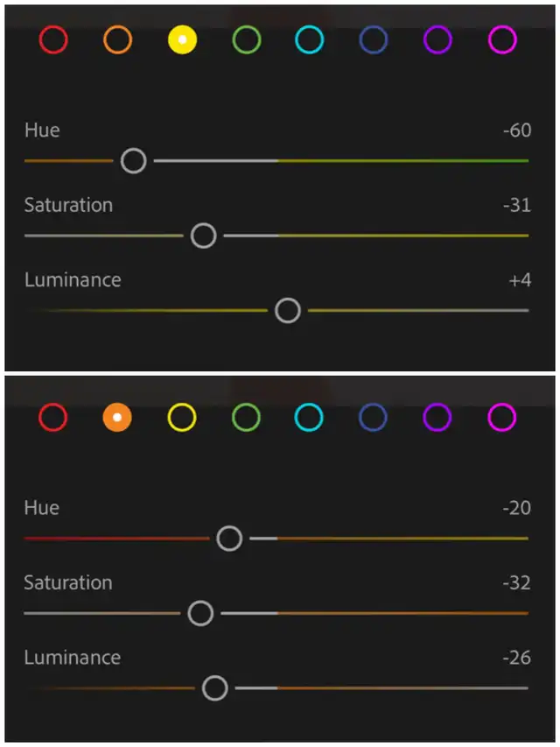Select the magenta color circle in top panel
Viewport: 560px width, 747px height.
502,39
